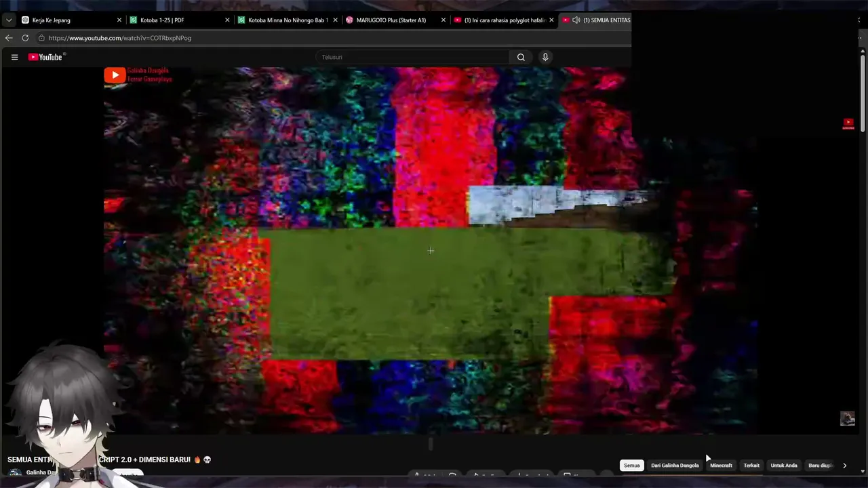
Task: Start voice search with the microphone
Action: pos(545,57)
